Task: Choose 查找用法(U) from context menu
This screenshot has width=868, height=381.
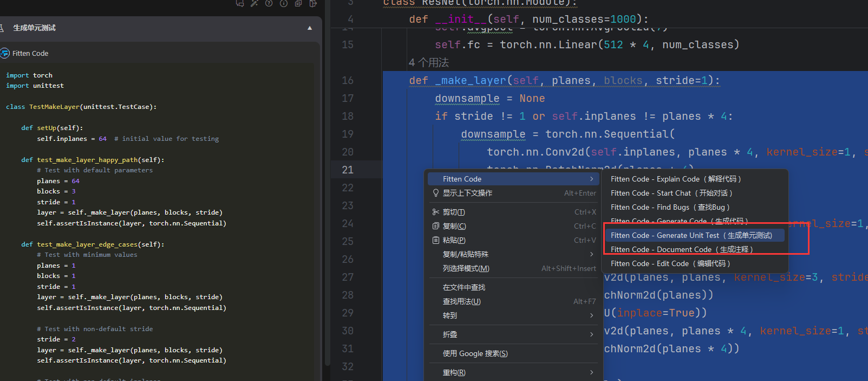Action: click(x=513, y=301)
